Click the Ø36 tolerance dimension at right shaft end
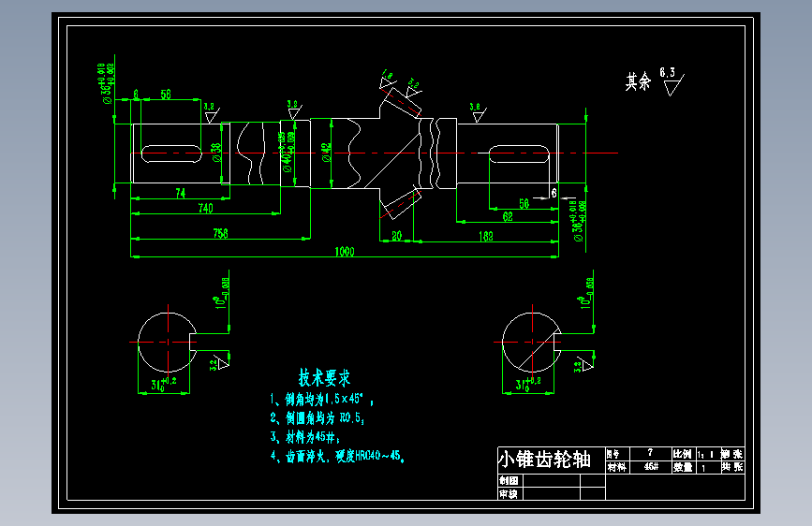The image size is (812, 526). 579,221
